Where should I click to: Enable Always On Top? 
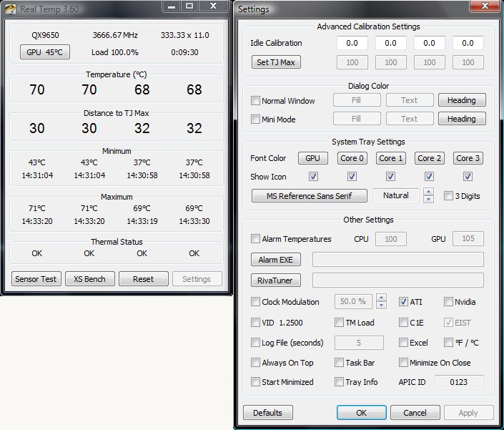256,363
